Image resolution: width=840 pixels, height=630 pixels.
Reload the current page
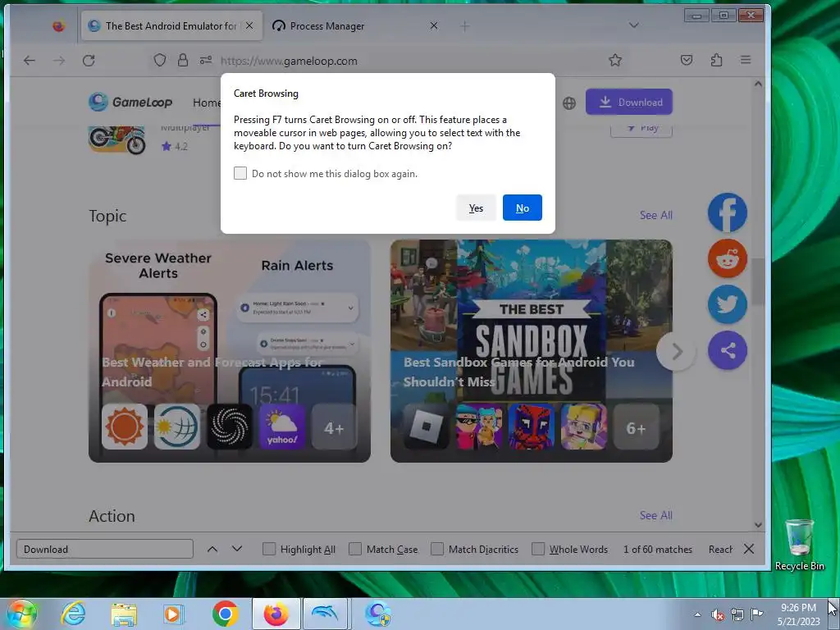tap(89, 61)
